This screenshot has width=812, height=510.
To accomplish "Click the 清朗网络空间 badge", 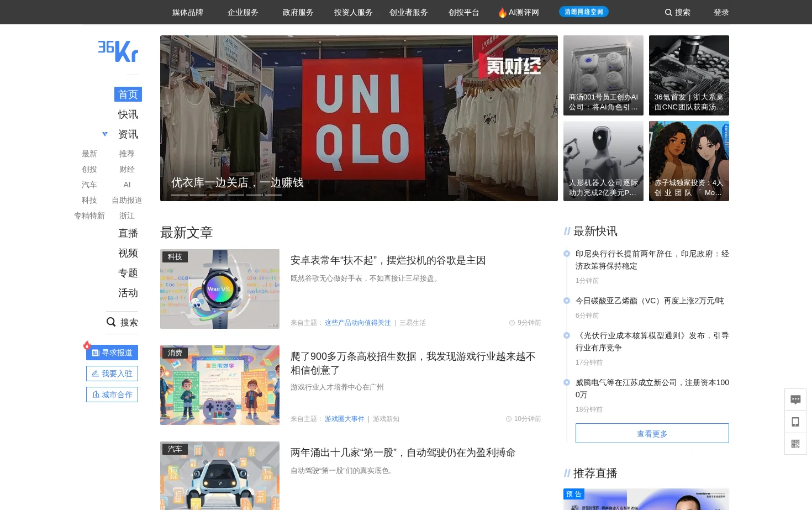I will (584, 12).
